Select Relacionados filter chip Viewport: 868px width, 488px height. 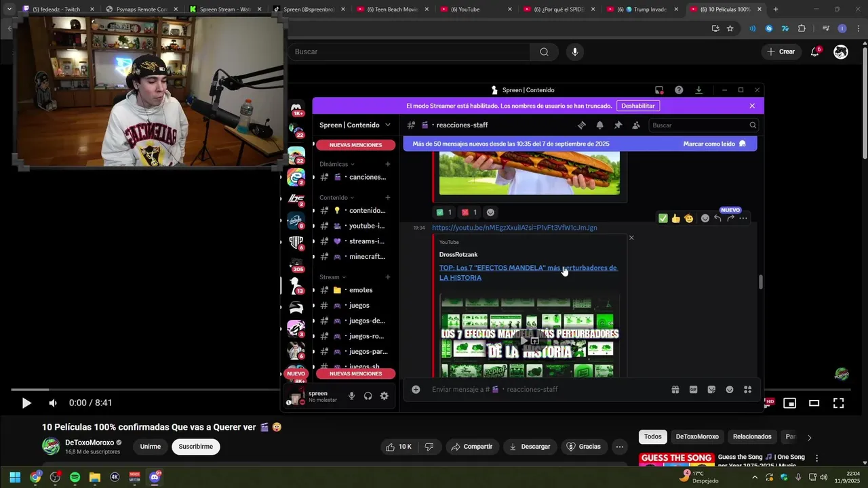(752, 437)
